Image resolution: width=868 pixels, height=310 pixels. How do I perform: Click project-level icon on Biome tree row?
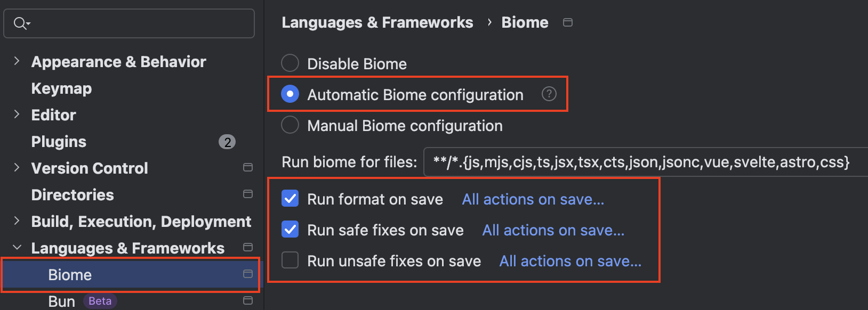click(x=248, y=274)
